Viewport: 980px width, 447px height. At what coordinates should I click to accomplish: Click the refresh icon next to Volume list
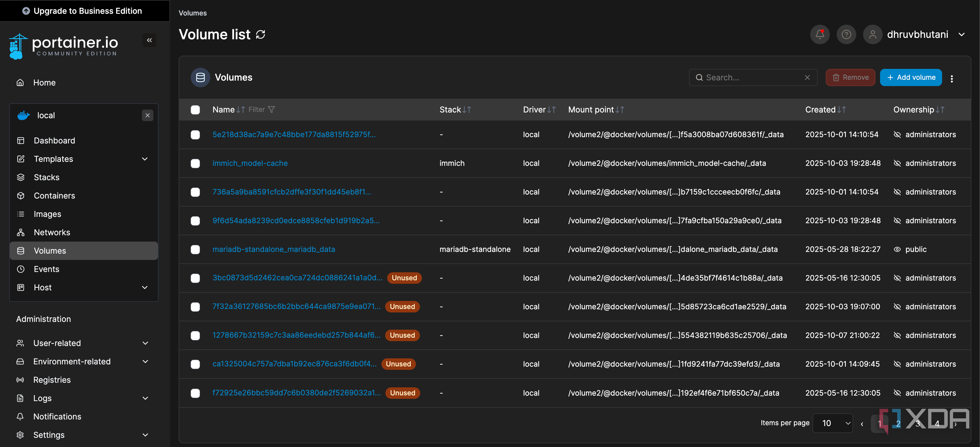pyautogui.click(x=261, y=35)
